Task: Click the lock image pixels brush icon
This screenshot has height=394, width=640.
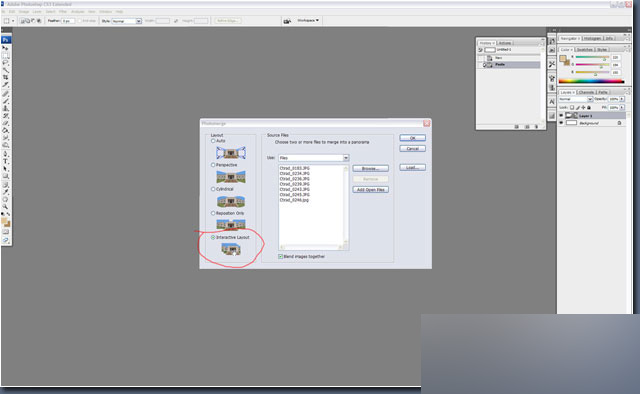Action: [x=578, y=107]
